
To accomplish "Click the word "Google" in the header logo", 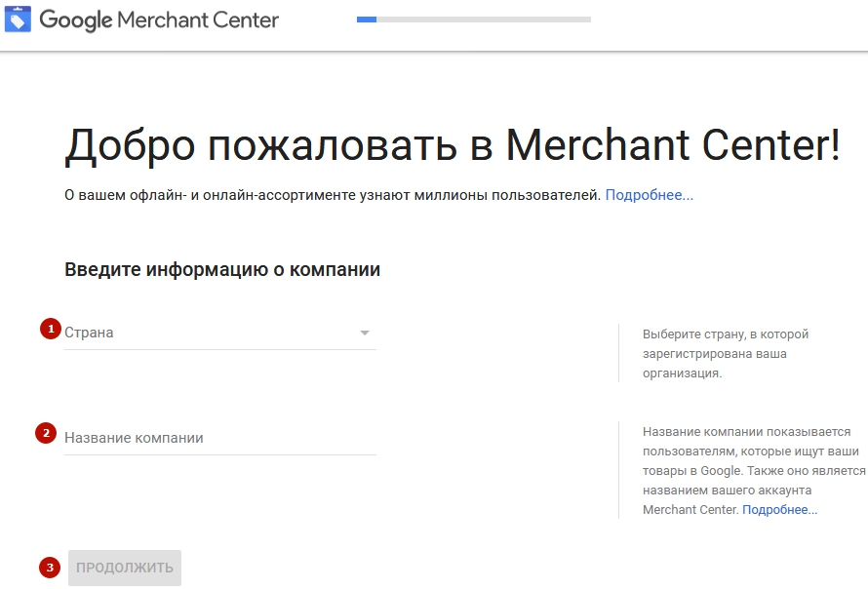I will pos(76,20).
